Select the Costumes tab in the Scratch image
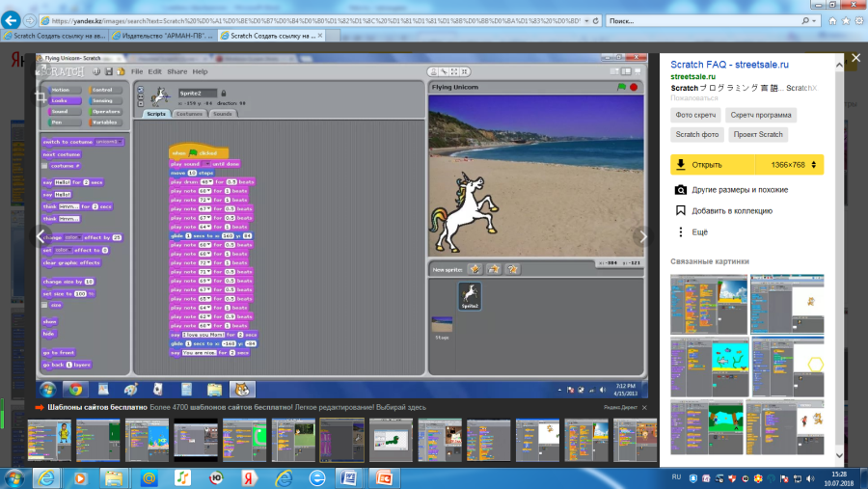868x489 pixels. point(189,114)
